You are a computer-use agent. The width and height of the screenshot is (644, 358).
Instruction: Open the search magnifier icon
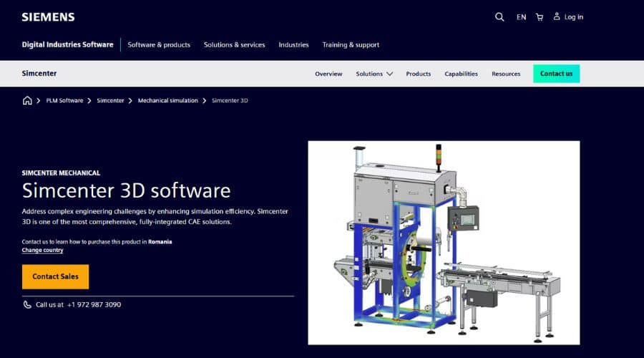coord(499,17)
